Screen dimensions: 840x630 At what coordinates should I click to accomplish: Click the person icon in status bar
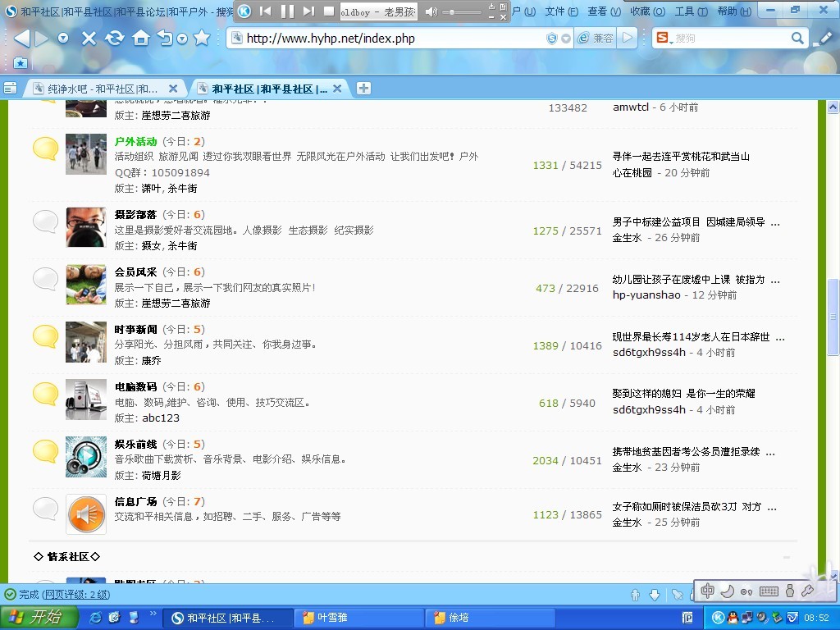(x=636, y=595)
